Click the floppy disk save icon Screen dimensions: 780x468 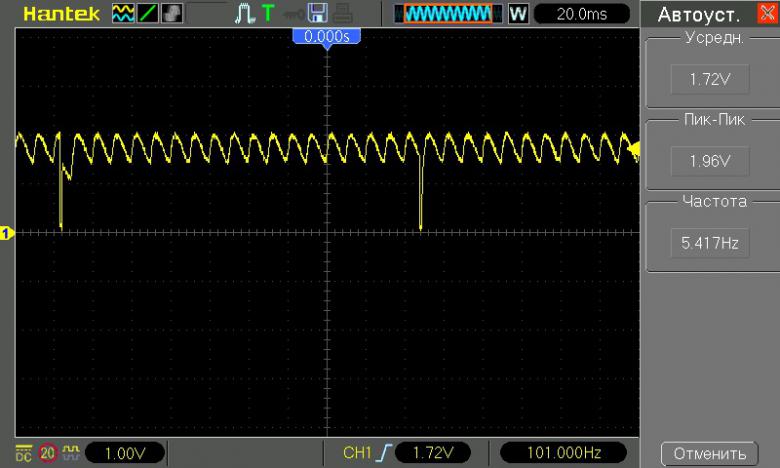click(x=317, y=13)
